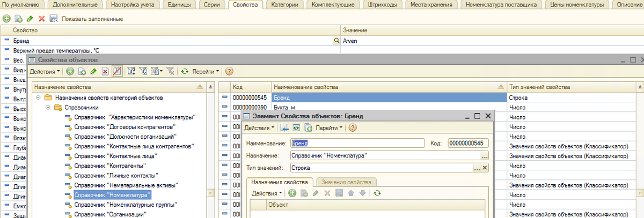Move the row down in the Назначения свойства tab
Viewport: 644px width, 218px height.
tap(363, 193)
